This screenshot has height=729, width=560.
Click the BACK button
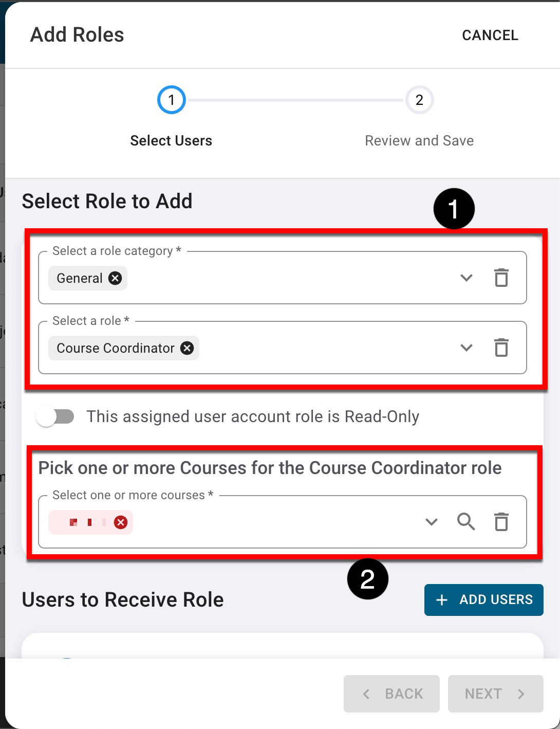[x=391, y=694]
